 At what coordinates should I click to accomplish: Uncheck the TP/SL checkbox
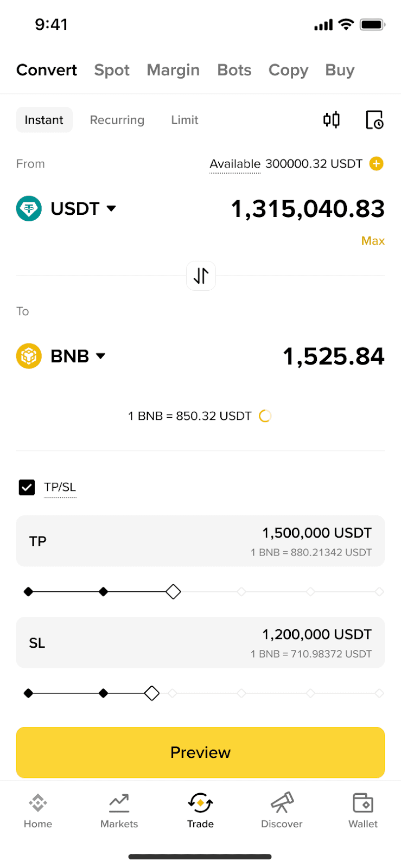[27, 487]
